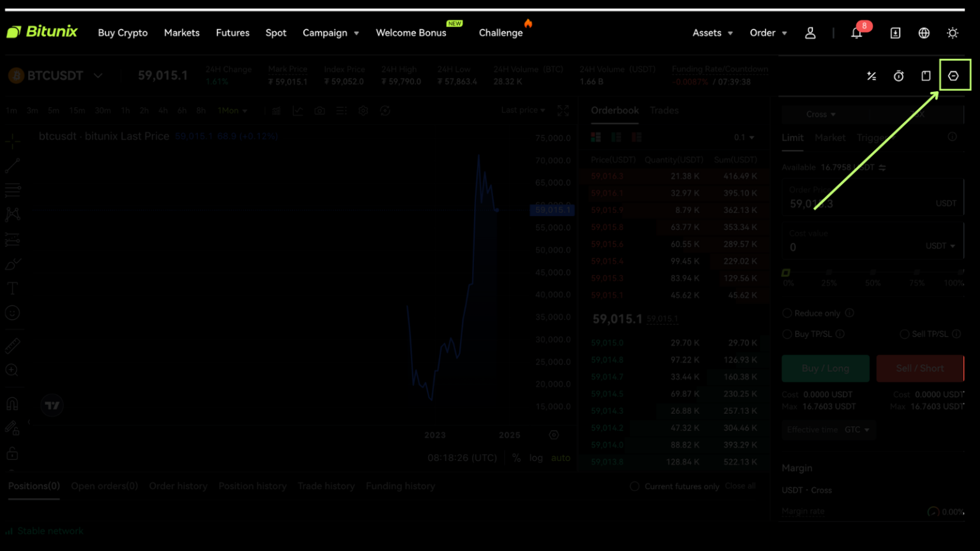Click the Buy / Long button
The height and width of the screenshot is (551, 980).
pos(825,368)
